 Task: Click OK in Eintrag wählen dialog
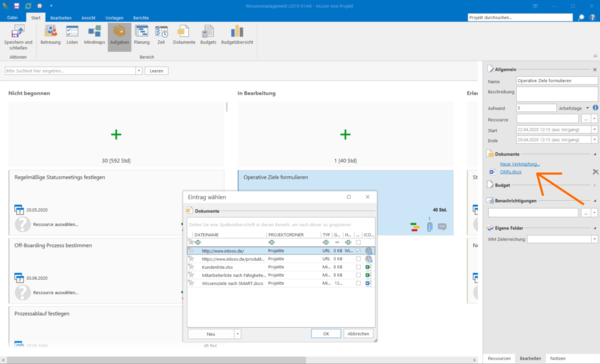(x=326, y=334)
